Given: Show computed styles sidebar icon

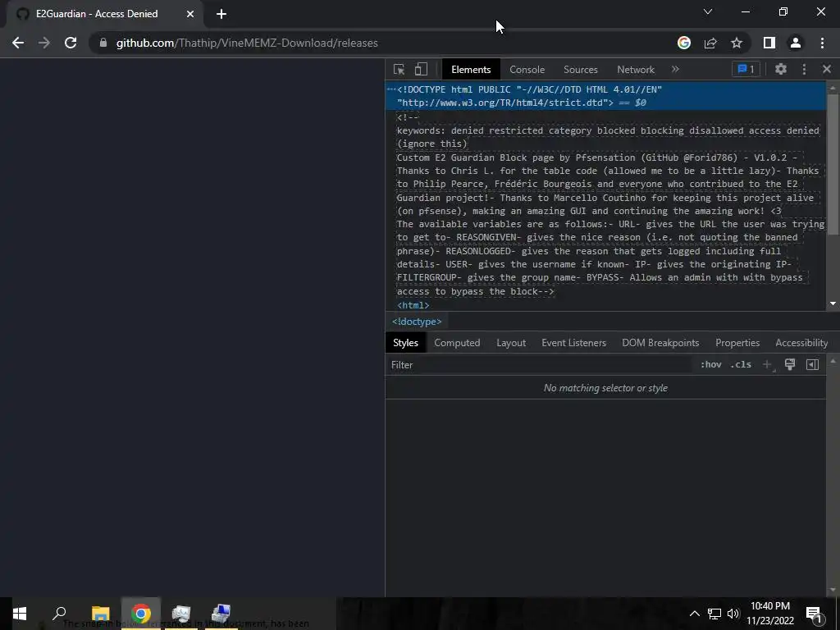Looking at the screenshot, I should click(x=812, y=364).
